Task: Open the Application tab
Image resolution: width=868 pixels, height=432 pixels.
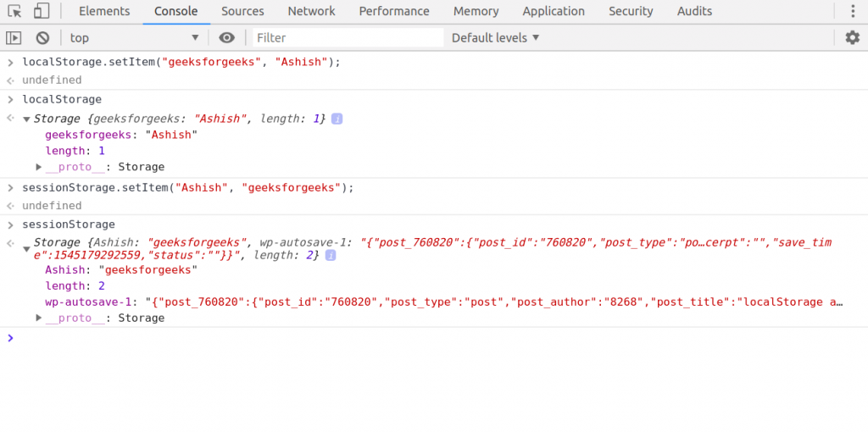Action: pyautogui.click(x=554, y=12)
